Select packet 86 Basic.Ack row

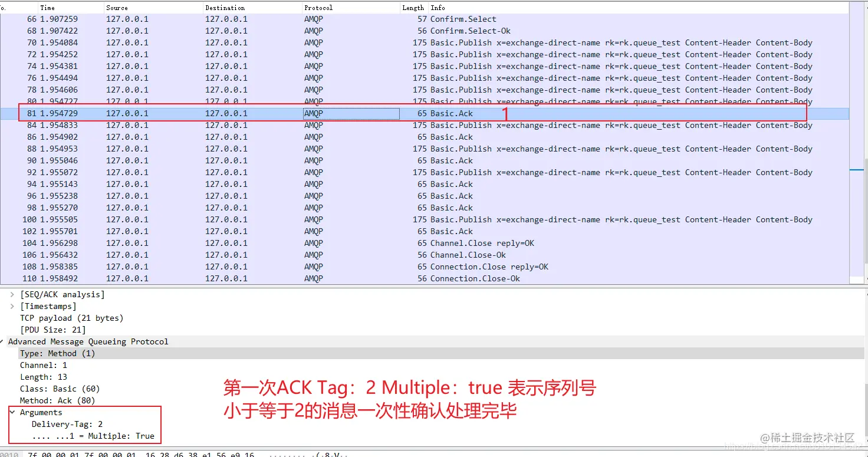click(425, 137)
